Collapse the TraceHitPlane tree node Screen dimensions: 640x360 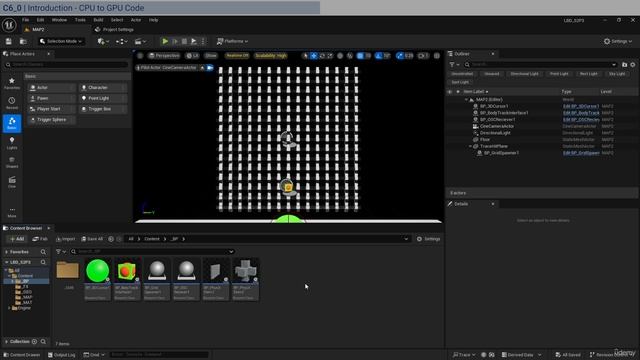(x=470, y=146)
